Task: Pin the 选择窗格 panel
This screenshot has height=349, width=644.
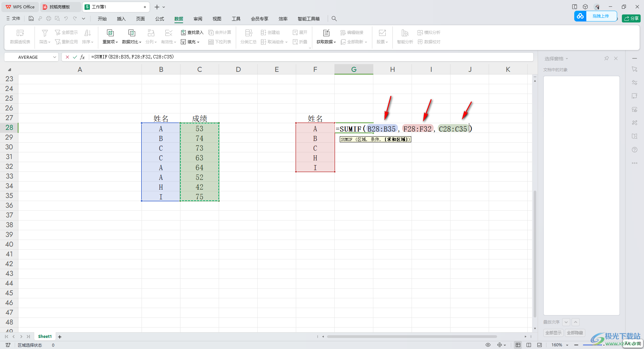Action: click(606, 58)
